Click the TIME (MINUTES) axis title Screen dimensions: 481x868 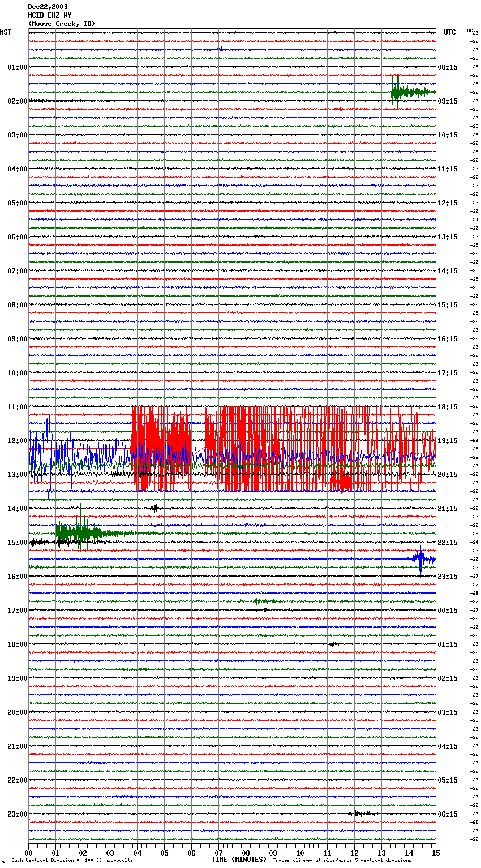tap(239, 860)
